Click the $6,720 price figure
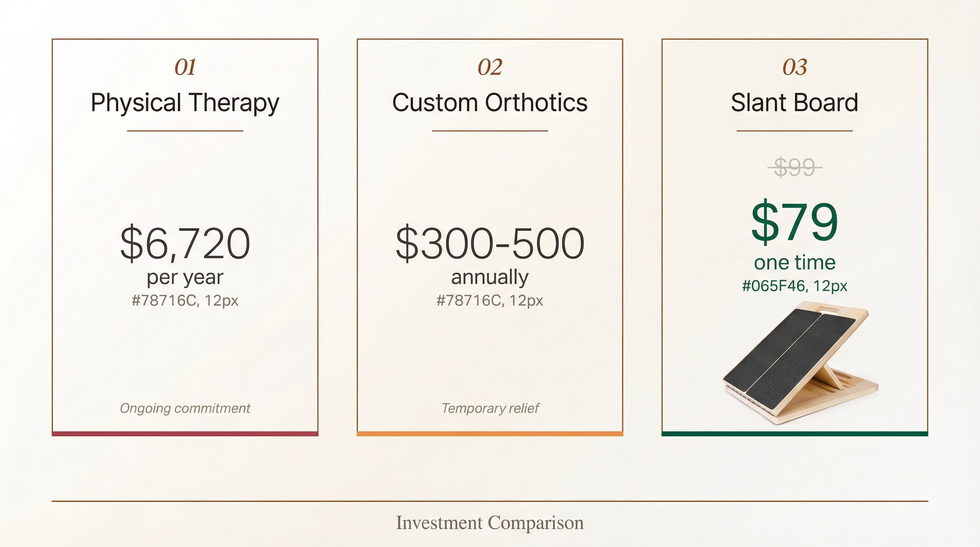The image size is (980, 547). [x=185, y=243]
